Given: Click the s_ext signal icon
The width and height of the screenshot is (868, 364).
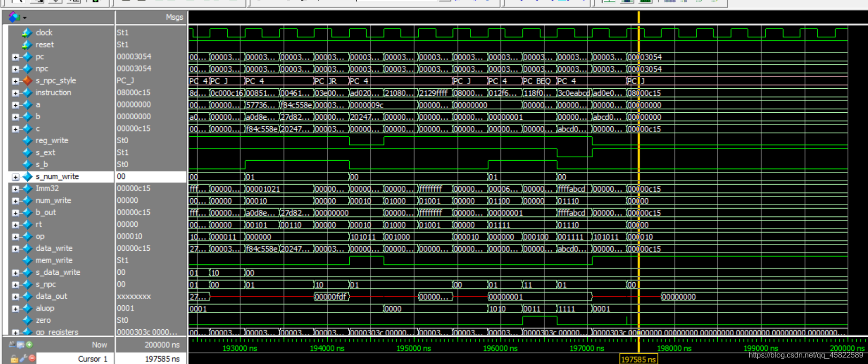Looking at the screenshot, I should pos(27,153).
